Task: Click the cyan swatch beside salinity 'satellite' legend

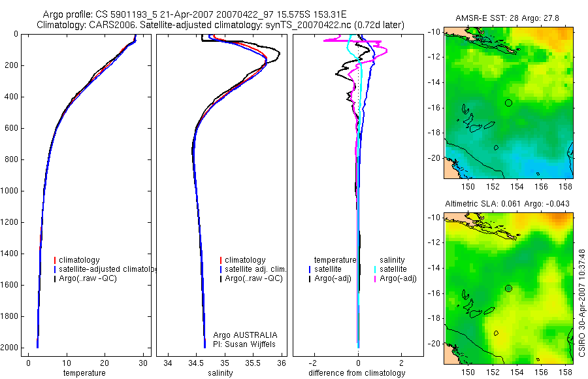Action: pyautogui.click(x=375, y=269)
